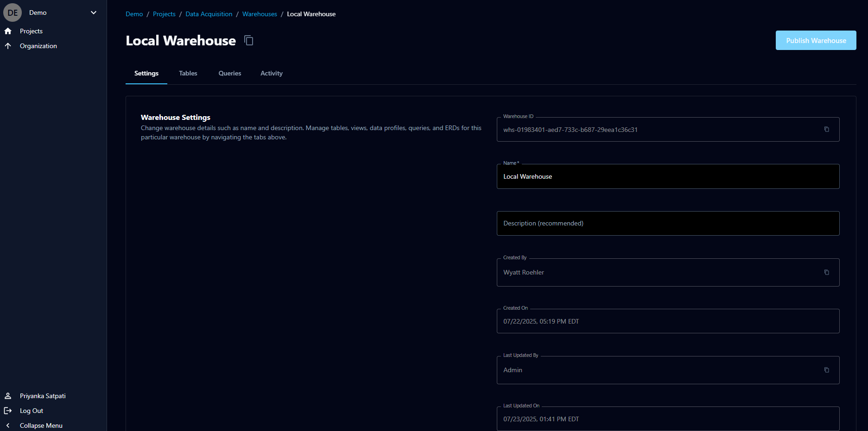Click the Projects home icon
The image size is (868, 431).
(8, 31)
